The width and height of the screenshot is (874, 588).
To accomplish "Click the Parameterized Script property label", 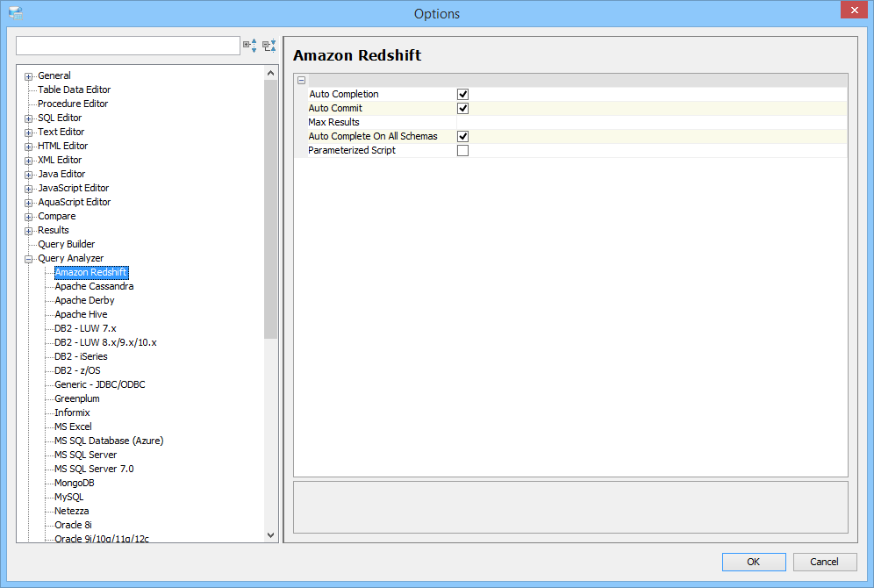I will tap(352, 150).
